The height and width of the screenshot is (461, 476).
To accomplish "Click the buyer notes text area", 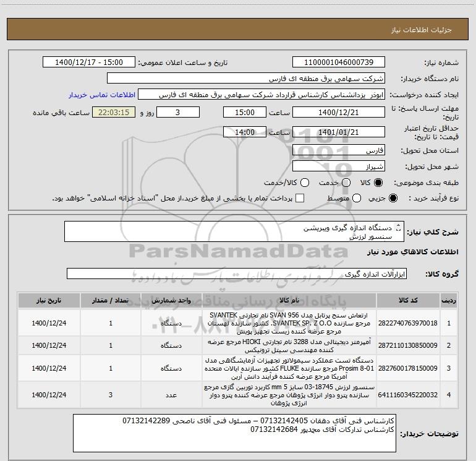I will click(x=235, y=433).
